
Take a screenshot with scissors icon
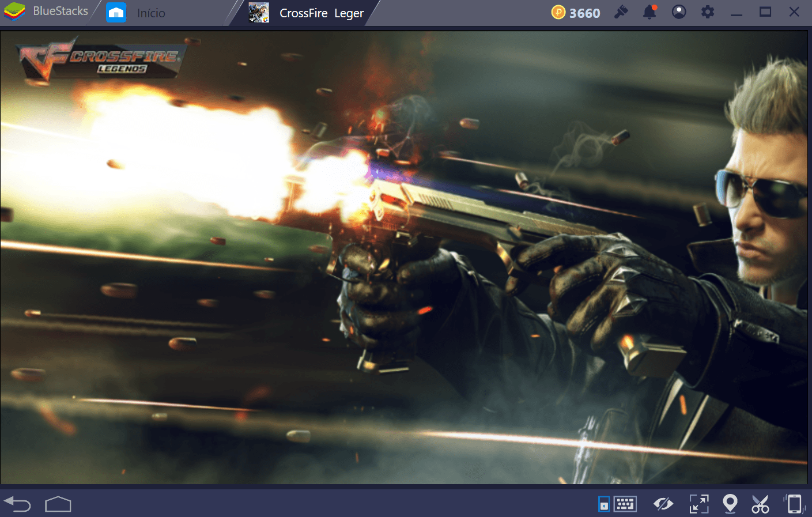pos(760,504)
